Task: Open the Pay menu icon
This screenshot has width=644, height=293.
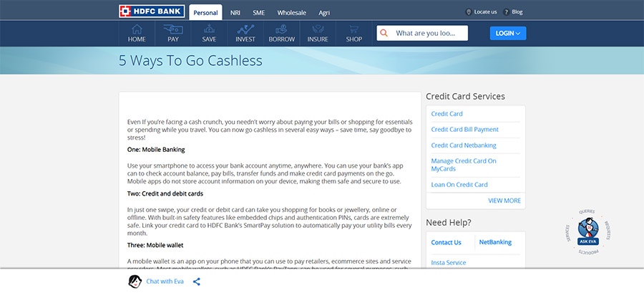Action: pyautogui.click(x=173, y=29)
